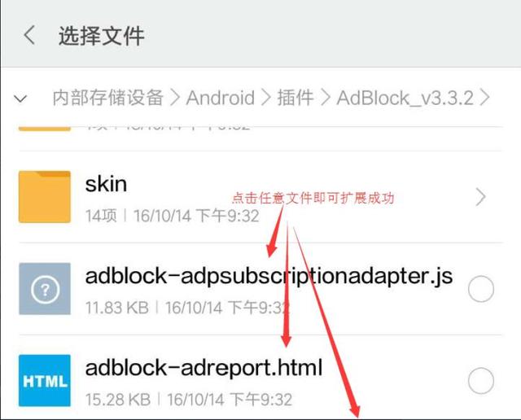The image size is (521, 420).
Task: Expand the skin folder right chevron
Action: pos(481,197)
